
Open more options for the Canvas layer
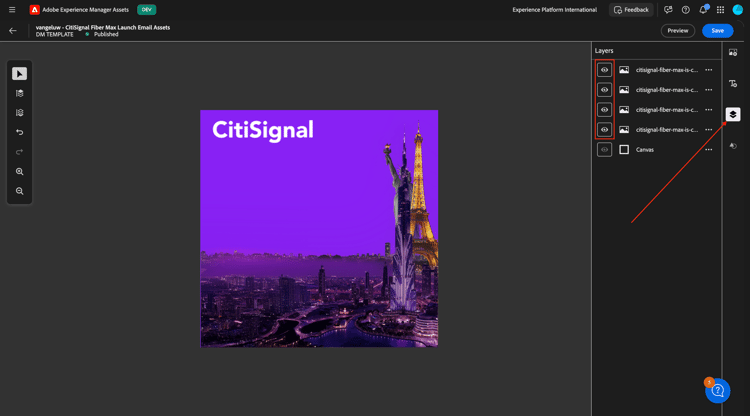[x=708, y=150]
